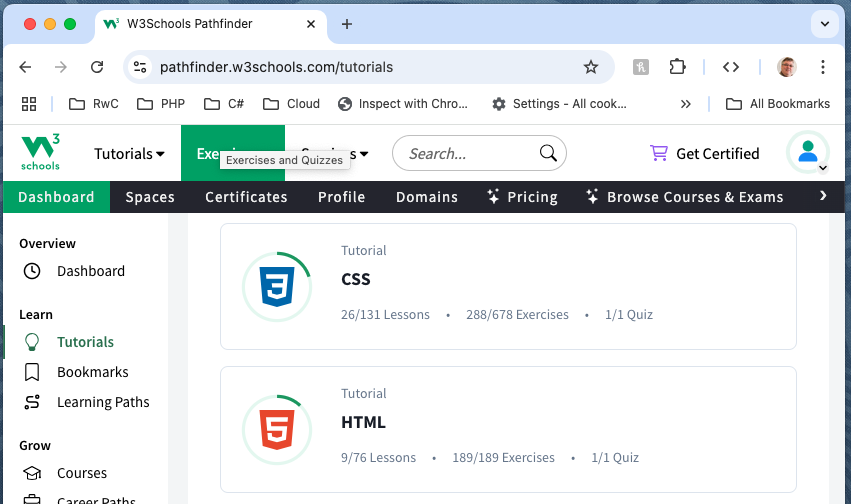The width and height of the screenshot is (851, 504).
Task: Open the RwC bookmarks folder
Action: pyautogui.click(x=93, y=104)
